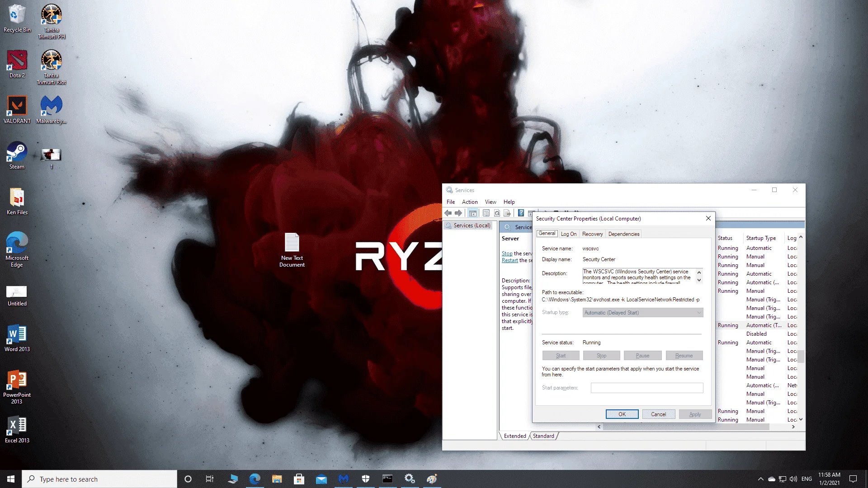Open Command Prompt from the taskbar
This screenshot has height=488, width=868.
pos(388,479)
